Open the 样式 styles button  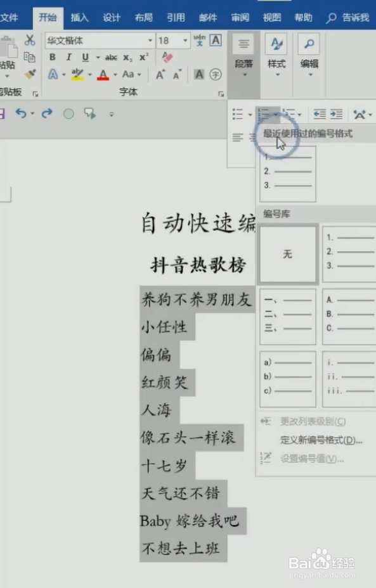276,55
